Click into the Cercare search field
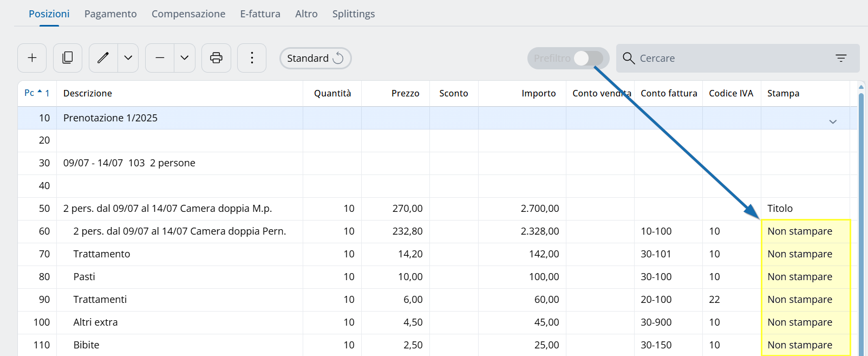The width and height of the screenshot is (868, 356). click(x=731, y=58)
